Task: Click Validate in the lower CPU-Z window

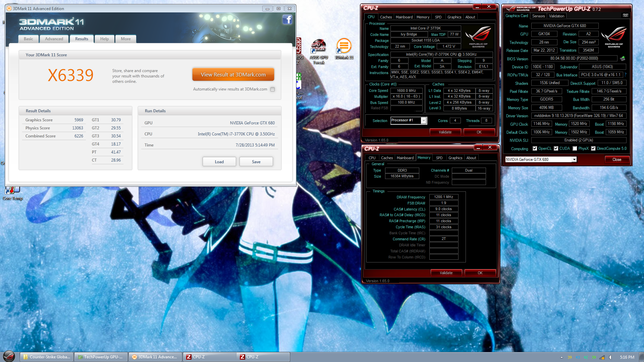Action: tap(446, 273)
